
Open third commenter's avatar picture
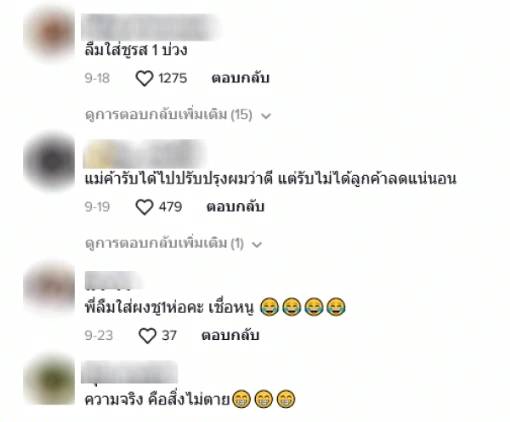click(x=50, y=288)
